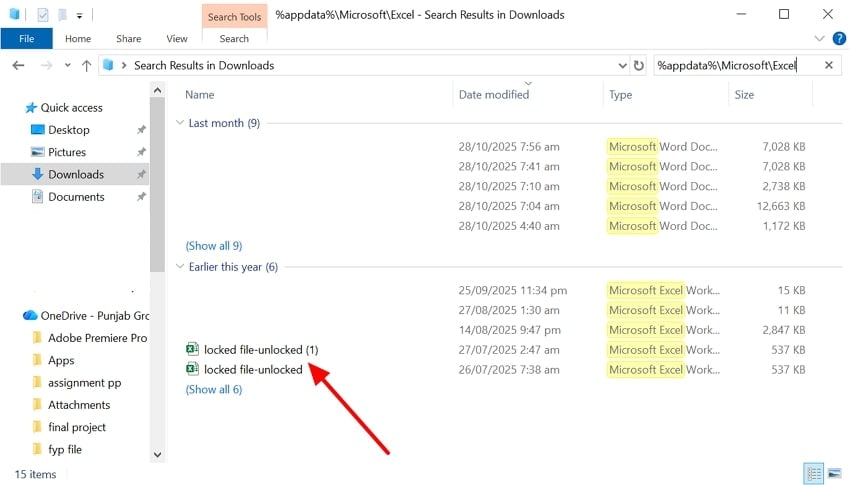Select the Search ribbon tab
This screenshot has height=485, width=850.
(234, 38)
